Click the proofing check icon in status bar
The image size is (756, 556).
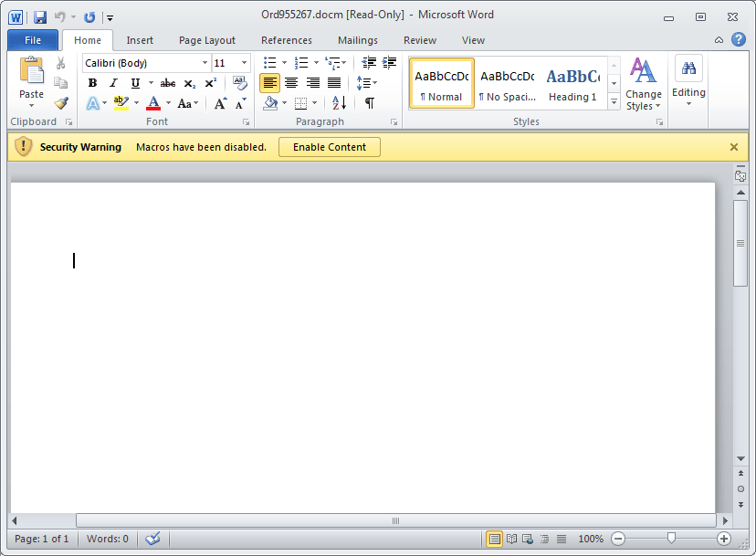point(152,539)
